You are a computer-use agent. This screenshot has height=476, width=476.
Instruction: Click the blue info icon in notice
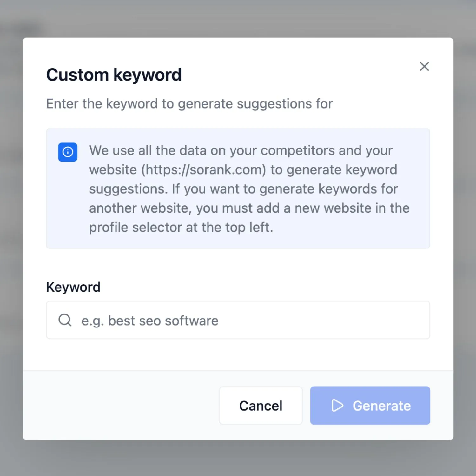(x=68, y=152)
